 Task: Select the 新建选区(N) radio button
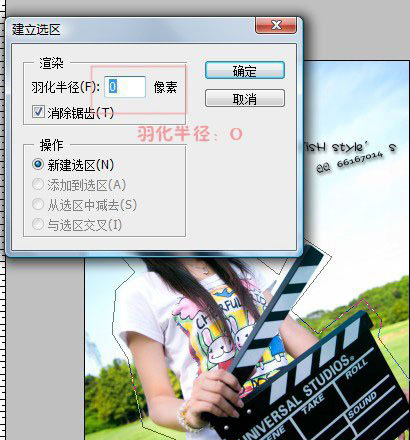click(x=38, y=164)
